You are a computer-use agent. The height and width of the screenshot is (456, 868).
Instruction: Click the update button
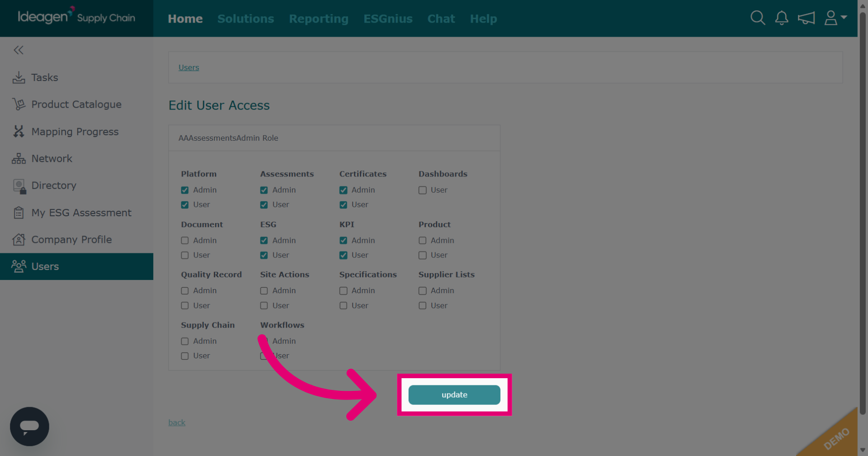454,395
